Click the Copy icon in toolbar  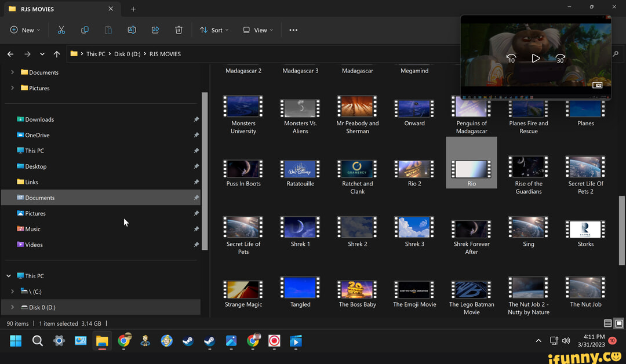(85, 30)
